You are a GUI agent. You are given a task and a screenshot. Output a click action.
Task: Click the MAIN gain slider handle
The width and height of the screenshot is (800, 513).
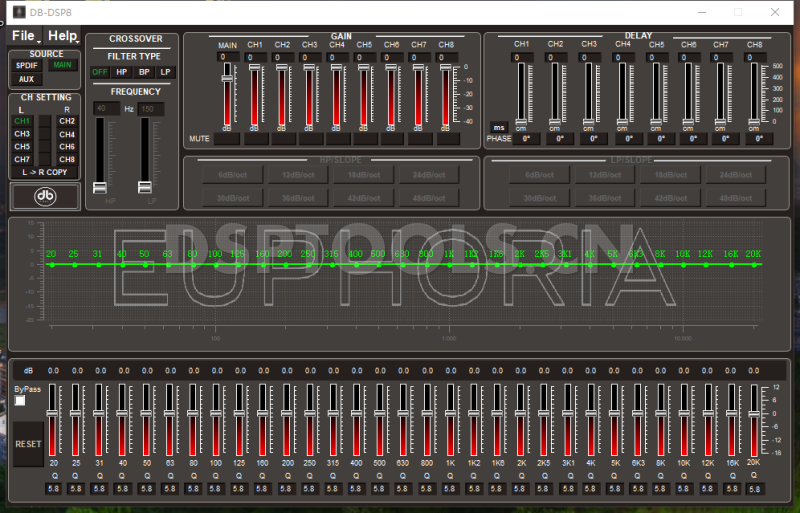227,78
